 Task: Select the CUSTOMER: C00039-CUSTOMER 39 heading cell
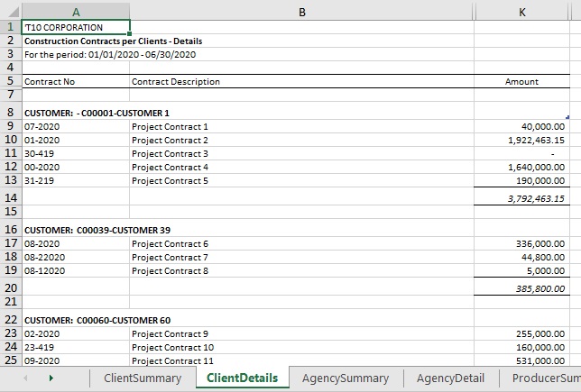click(76, 230)
